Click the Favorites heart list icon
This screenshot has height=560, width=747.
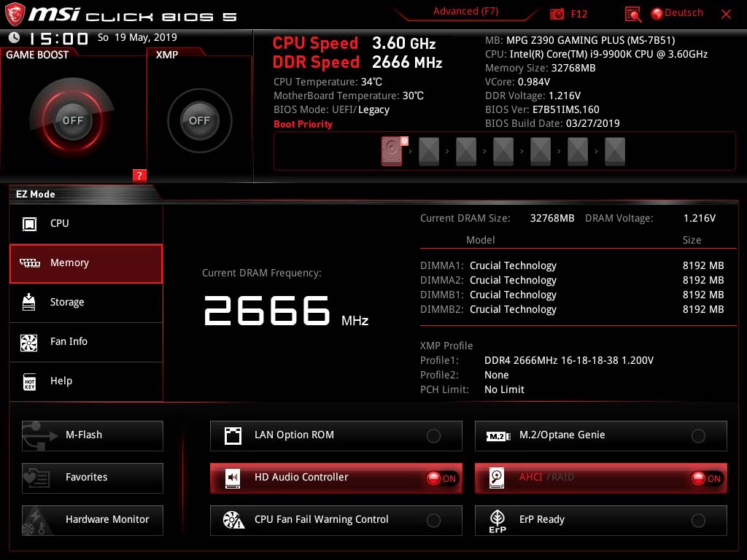click(x=36, y=478)
